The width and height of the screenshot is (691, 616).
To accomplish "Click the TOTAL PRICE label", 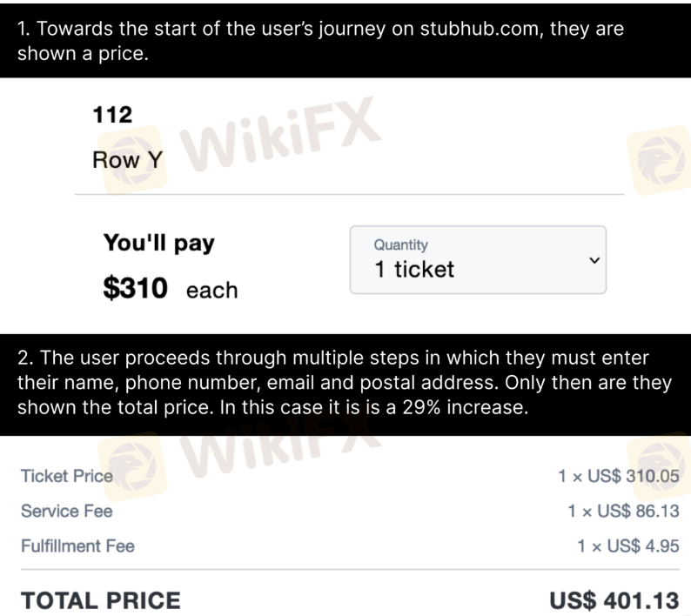I will (x=101, y=599).
